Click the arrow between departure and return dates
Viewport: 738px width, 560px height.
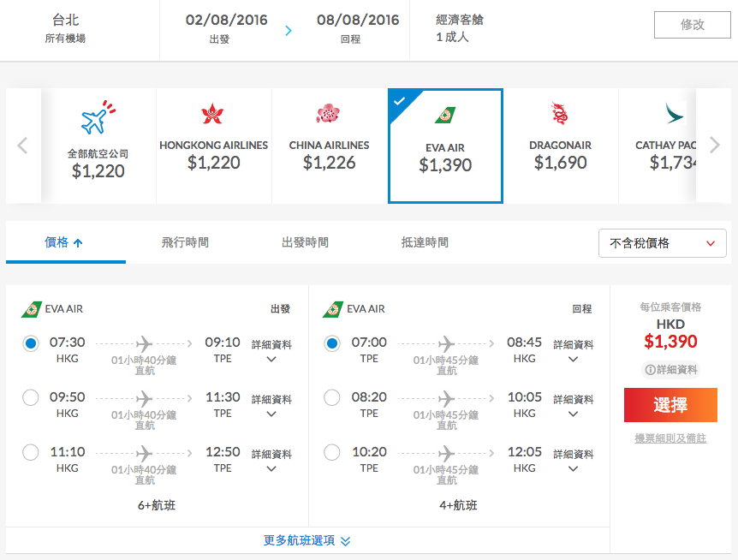pyautogui.click(x=288, y=31)
